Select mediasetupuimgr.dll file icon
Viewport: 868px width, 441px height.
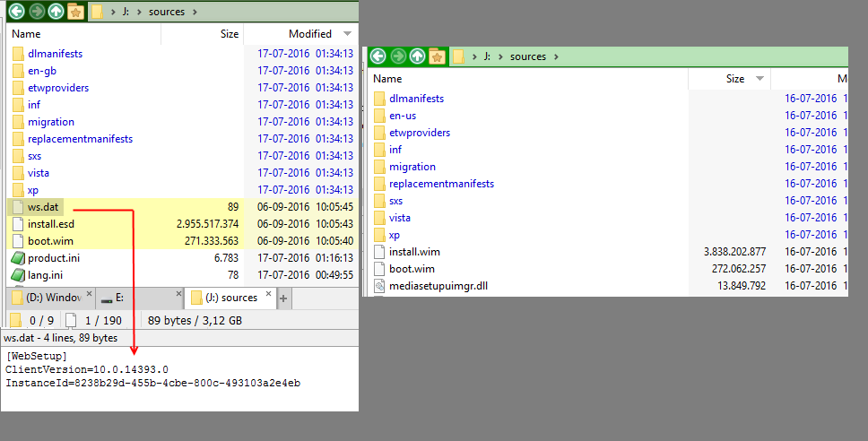click(x=379, y=286)
